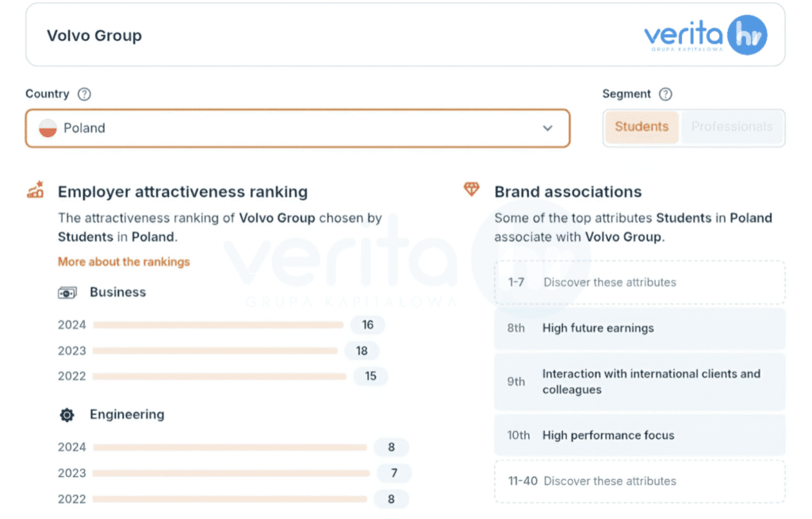812x519 pixels.
Task: Click the Verita HR logo
Action: click(705, 36)
